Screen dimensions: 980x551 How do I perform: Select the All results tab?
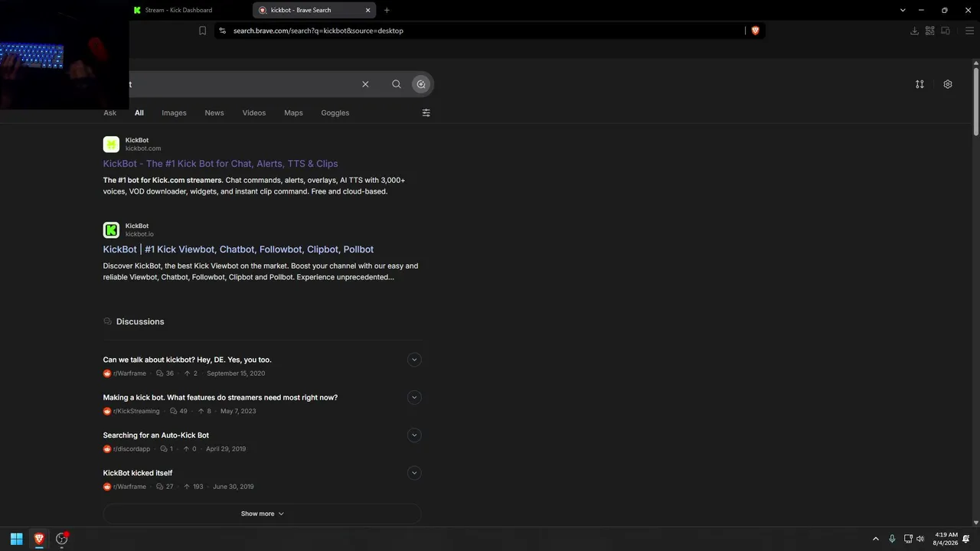point(139,112)
